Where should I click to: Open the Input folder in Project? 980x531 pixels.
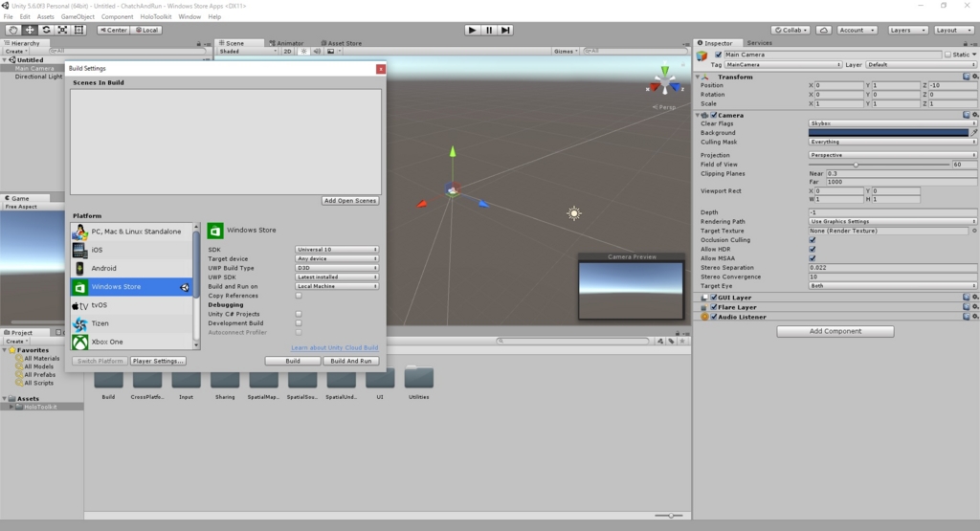[187, 377]
